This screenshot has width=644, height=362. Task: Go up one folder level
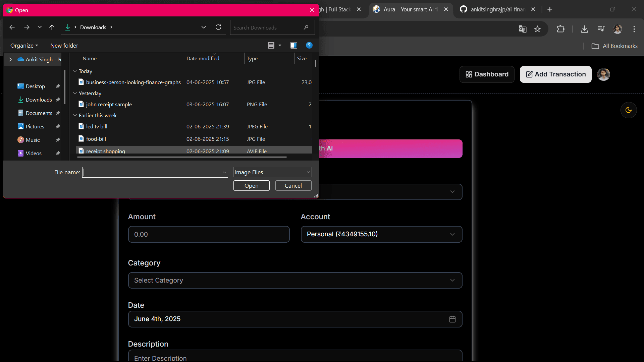(x=52, y=27)
